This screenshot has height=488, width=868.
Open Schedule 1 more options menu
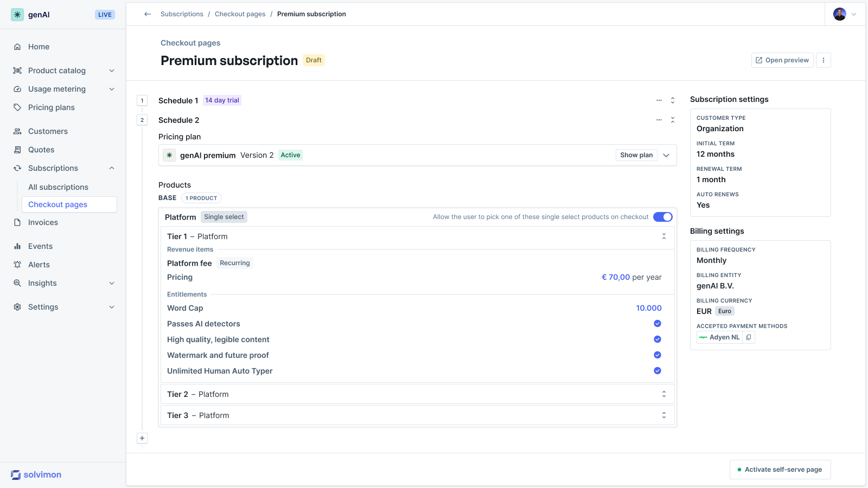659,100
